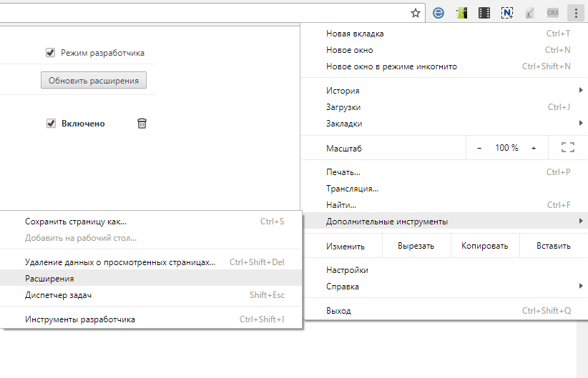
Task: Choose Трансляция... menu item
Action: click(445, 189)
